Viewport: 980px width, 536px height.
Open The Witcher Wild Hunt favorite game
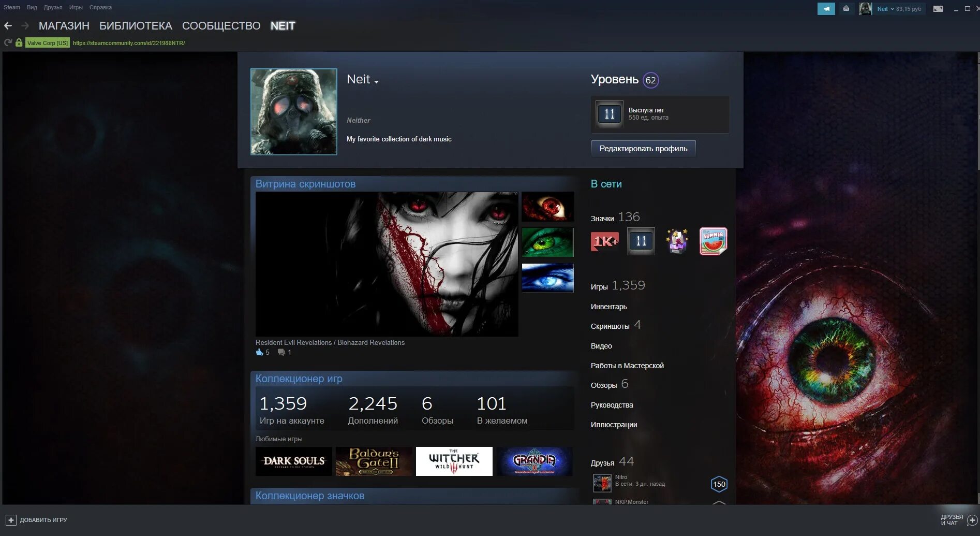(454, 461)
